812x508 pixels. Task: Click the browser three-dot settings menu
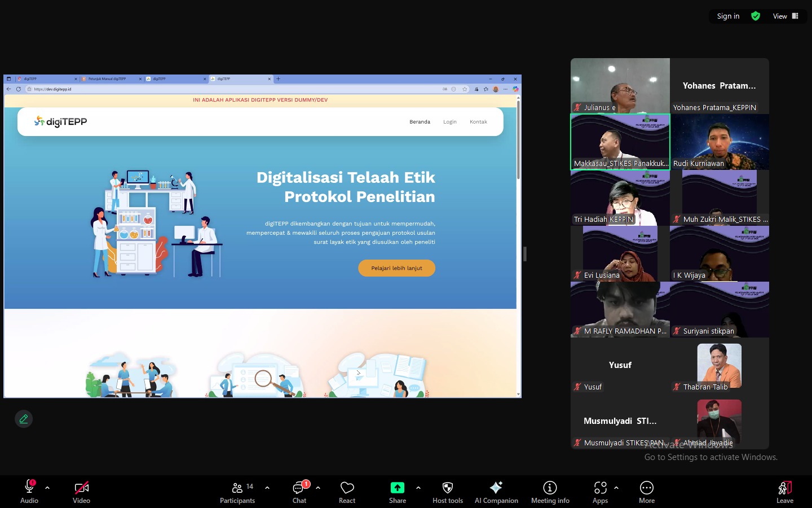tap(505, 89)
